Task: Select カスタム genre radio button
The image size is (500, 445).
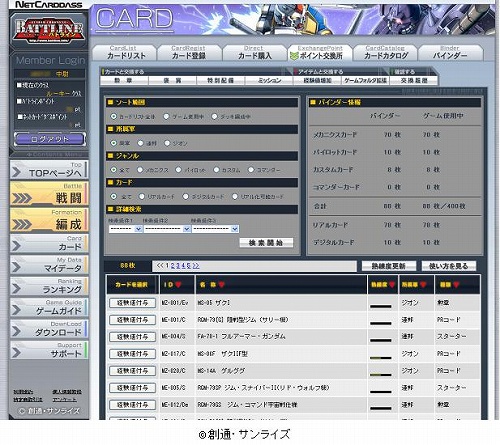Action: pyautogui.click(x=216, y=170)
